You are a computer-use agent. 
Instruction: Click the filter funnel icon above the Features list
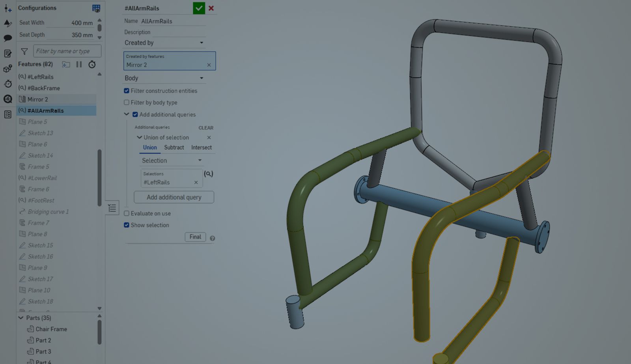[x=24, y=51]
